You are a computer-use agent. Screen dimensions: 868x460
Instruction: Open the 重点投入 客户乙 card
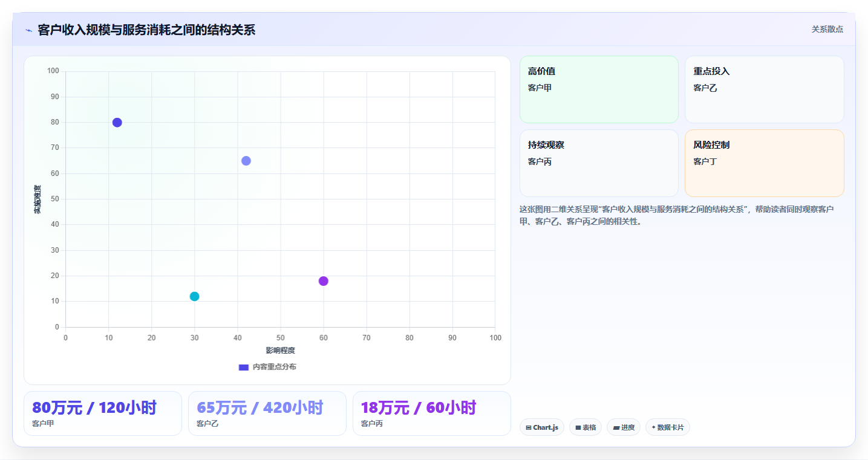764,89
